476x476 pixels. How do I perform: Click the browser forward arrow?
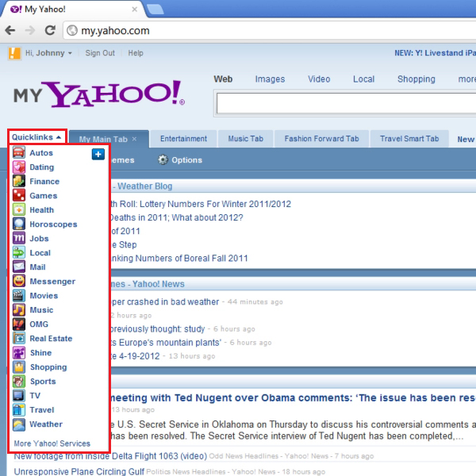pyautogui.click(x=30, y=30)
